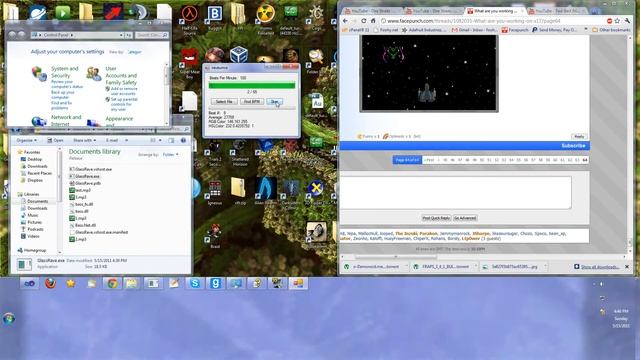Reload the Facepunch page in Chrome
Image resolution: width=640 pixels, height=360 pixels.
(x=363, y=21)
